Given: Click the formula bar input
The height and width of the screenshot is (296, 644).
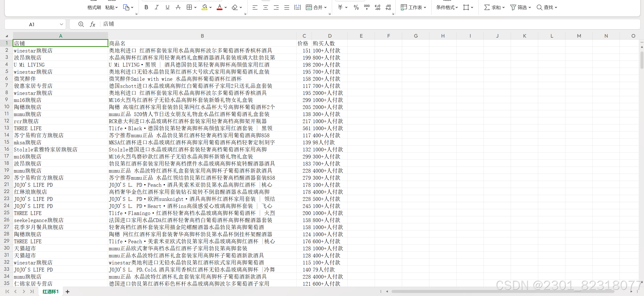Looking at the screenshot, I should coord(370,24).
